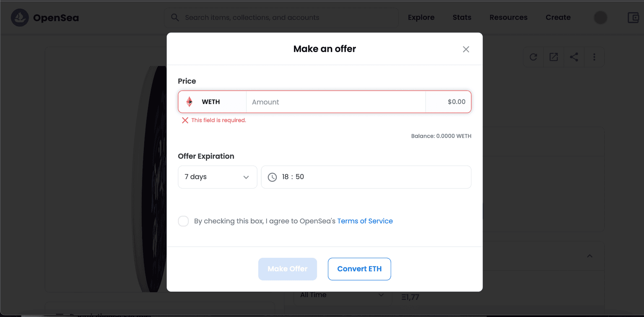Click the open in new window icon
Image resolution: width=644 pixels, height=317 pixels.
553,57
